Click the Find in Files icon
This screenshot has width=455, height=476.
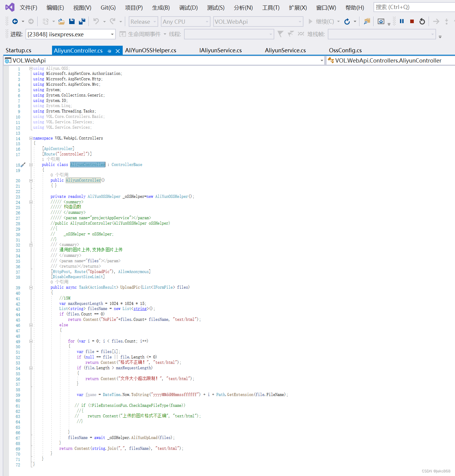[367, 21]
